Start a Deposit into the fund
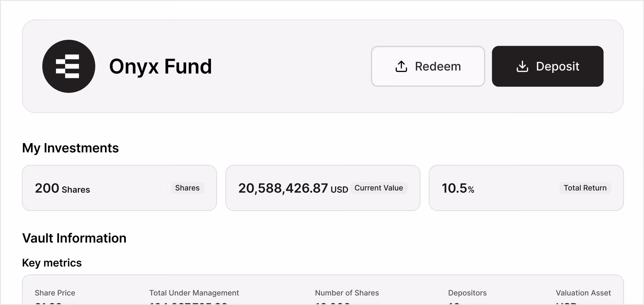The image size is (644, 305). point(548,66)
